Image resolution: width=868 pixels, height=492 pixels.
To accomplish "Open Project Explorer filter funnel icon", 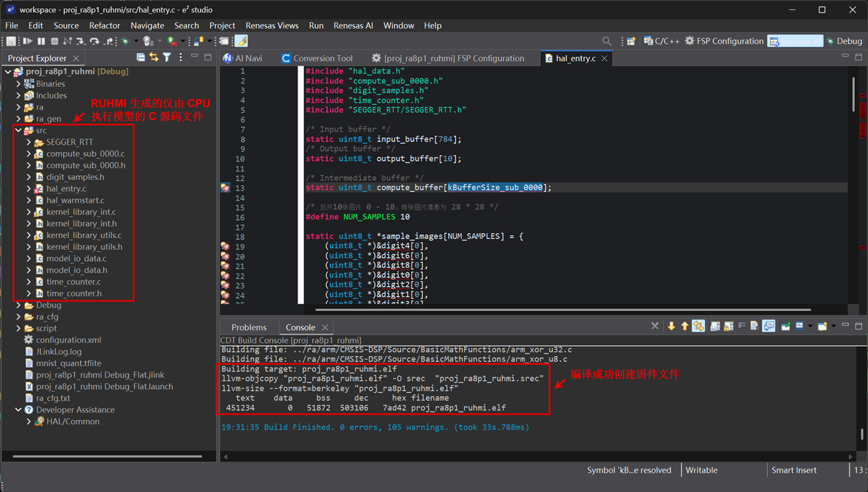I will (x=167, y=58).
